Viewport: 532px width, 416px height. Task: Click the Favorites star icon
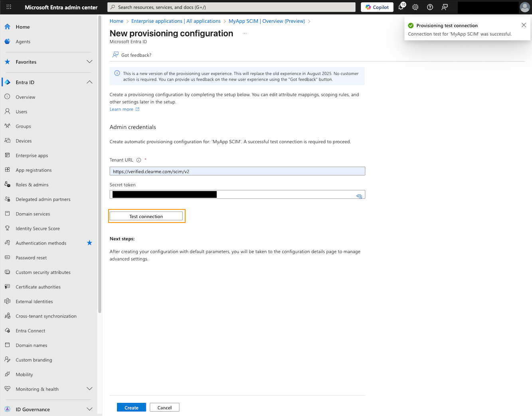coord(7,62)
